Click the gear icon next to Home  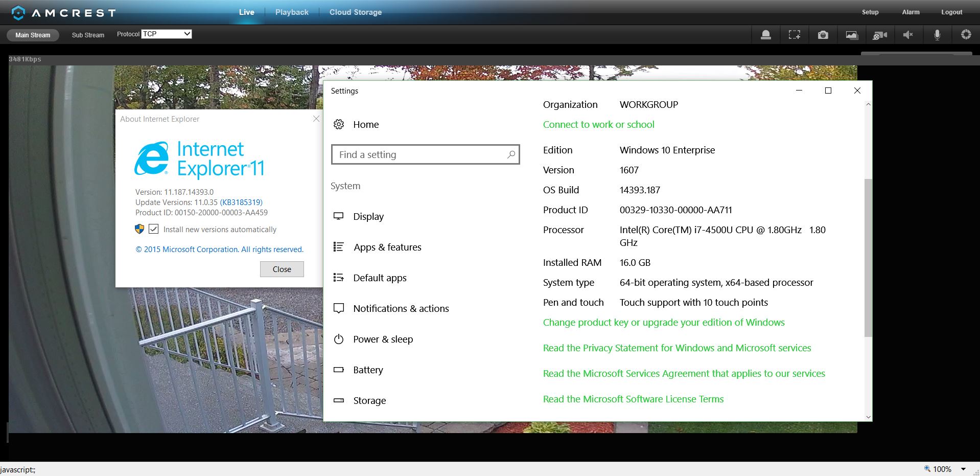tap(339, 124)
